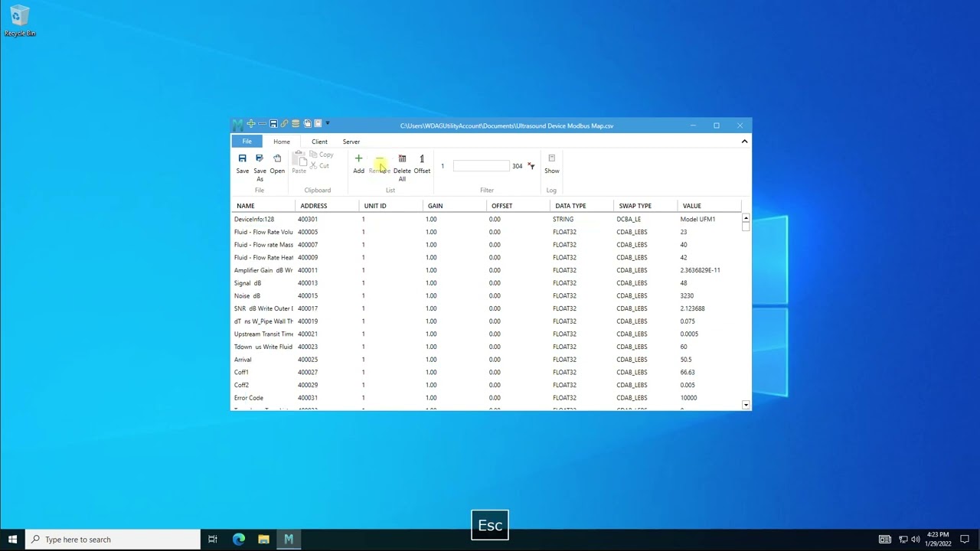
Task: Click the value cell 10000
Action: 688,398
